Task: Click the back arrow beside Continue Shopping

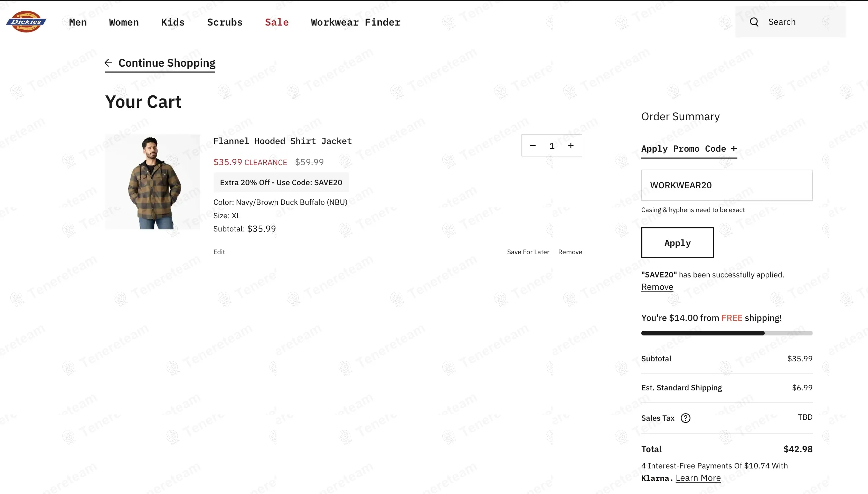Action: click(108, 63)
